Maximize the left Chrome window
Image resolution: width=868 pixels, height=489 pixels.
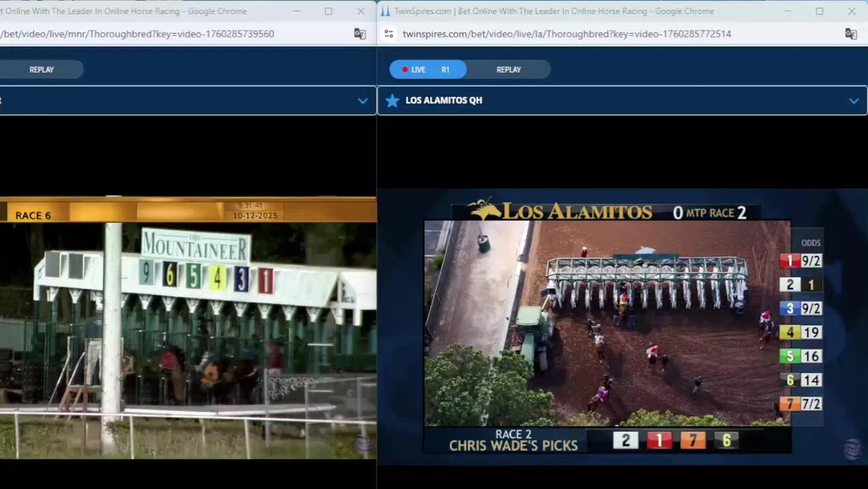tap(328, 11)
